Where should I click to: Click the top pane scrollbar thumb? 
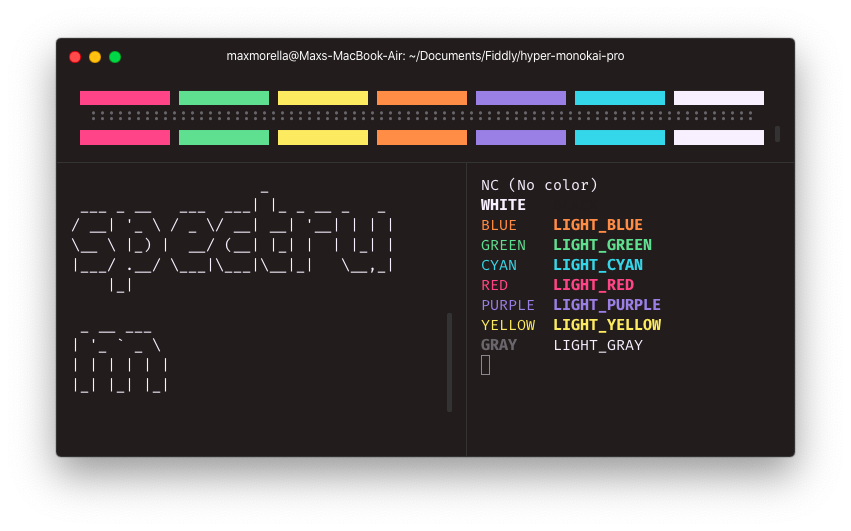tap(777, 134)
